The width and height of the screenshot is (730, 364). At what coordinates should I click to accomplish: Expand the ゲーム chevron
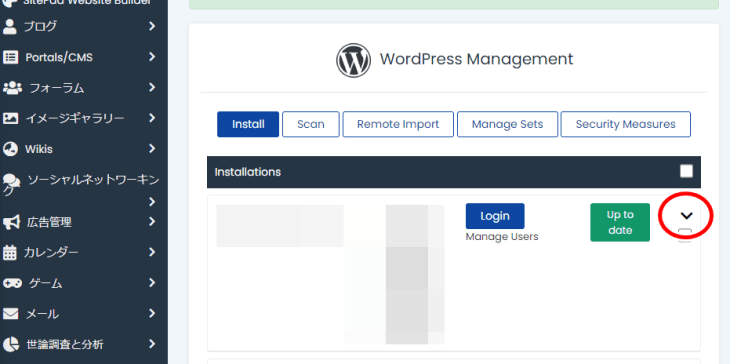coord(152,283)
